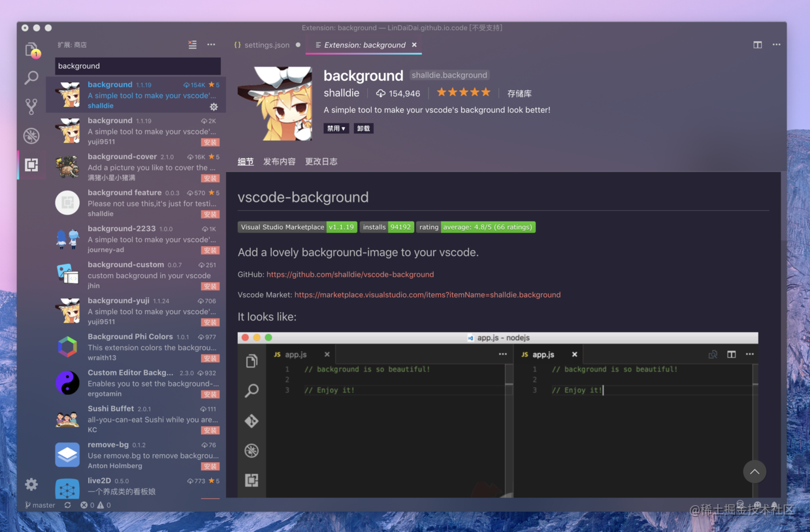The image size is (810, 532).
Task: Select the Background Phi Colors extension entry
Action: [x=136, y=347]
